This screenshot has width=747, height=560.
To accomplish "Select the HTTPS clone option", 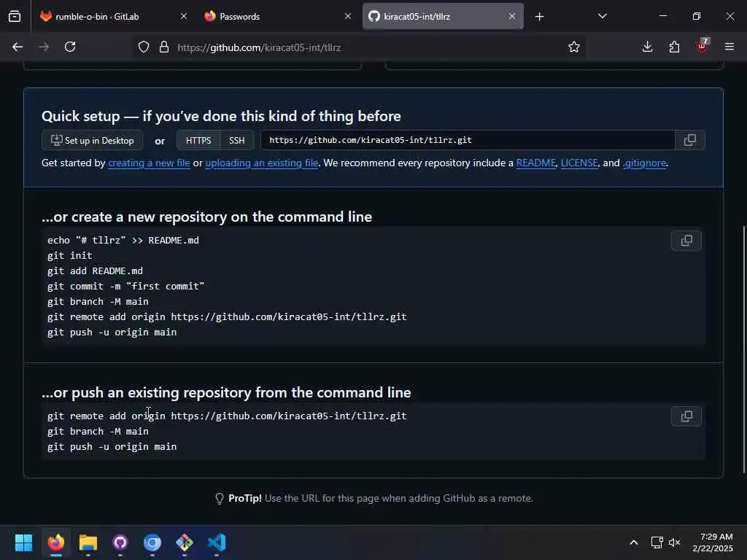I will (198, 141).
